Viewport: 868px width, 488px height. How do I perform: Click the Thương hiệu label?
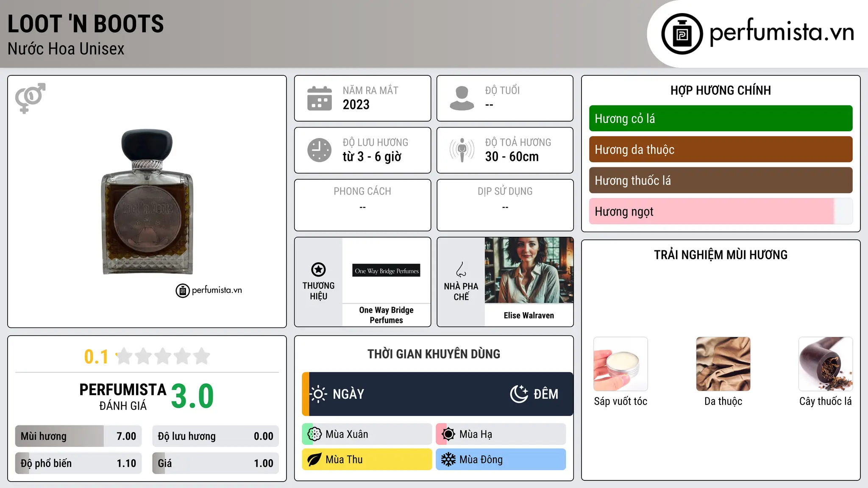(x=318, y=291)
